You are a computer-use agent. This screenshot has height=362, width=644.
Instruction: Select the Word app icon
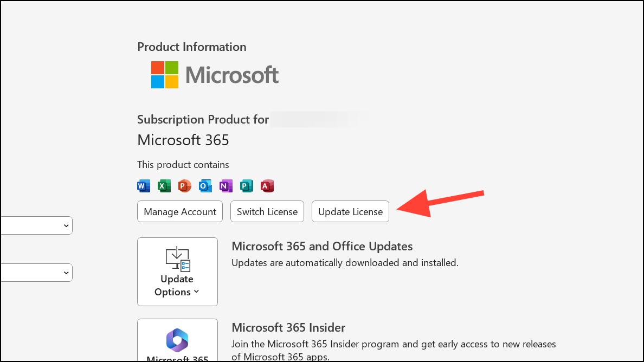point(144,186)
